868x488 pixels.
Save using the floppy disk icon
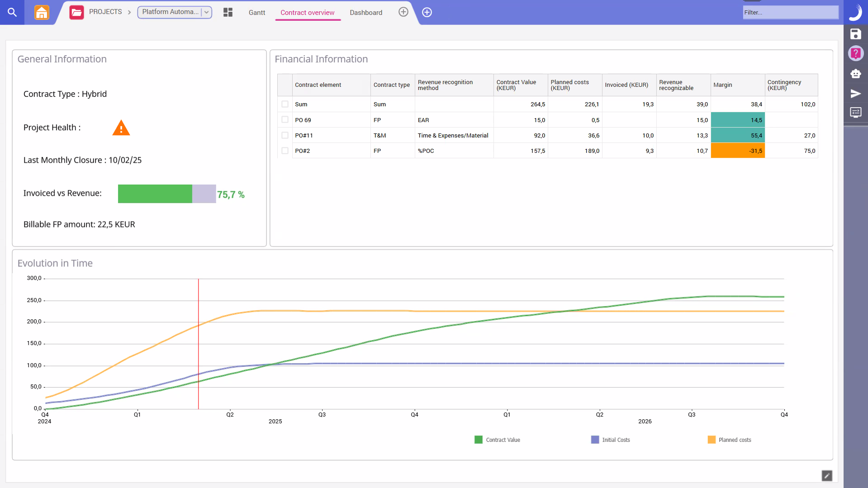(x=855, y=34)
